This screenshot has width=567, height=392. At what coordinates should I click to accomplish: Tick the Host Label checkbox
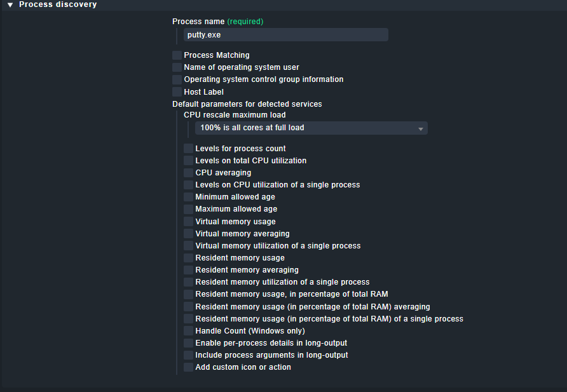click(x=177, y=92)
